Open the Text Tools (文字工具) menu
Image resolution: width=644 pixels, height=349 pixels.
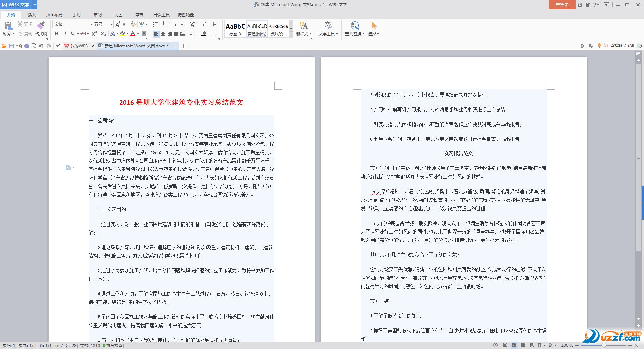328,29
